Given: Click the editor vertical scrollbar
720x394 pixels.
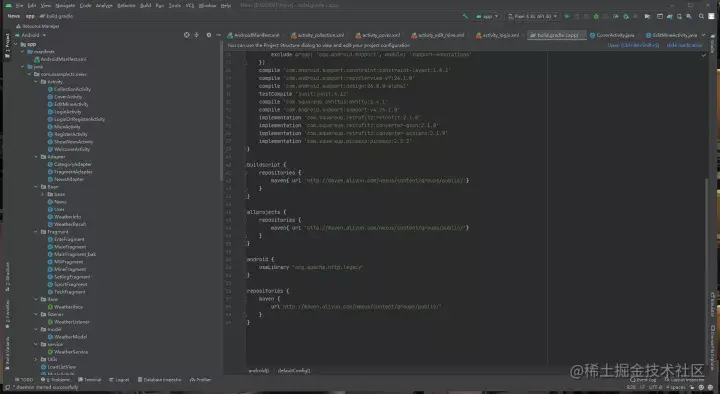Looking at the screenshot, I should pyautogui.click(x=706, y=271).
